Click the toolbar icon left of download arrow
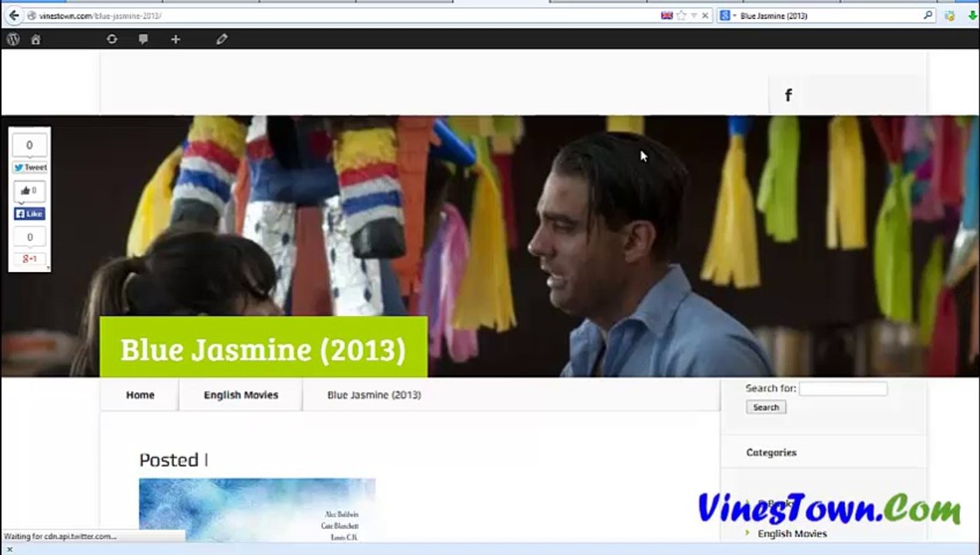 click(x=950, y=15)
